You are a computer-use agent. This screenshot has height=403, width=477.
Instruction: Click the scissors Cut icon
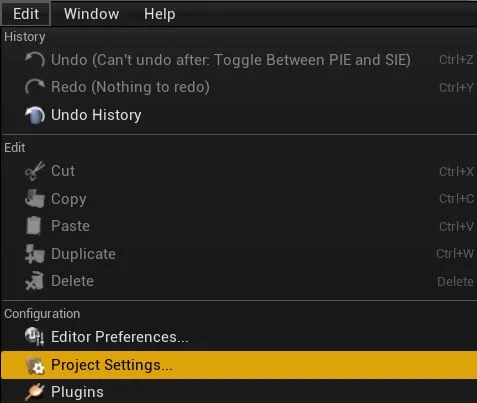click(35, 171)
